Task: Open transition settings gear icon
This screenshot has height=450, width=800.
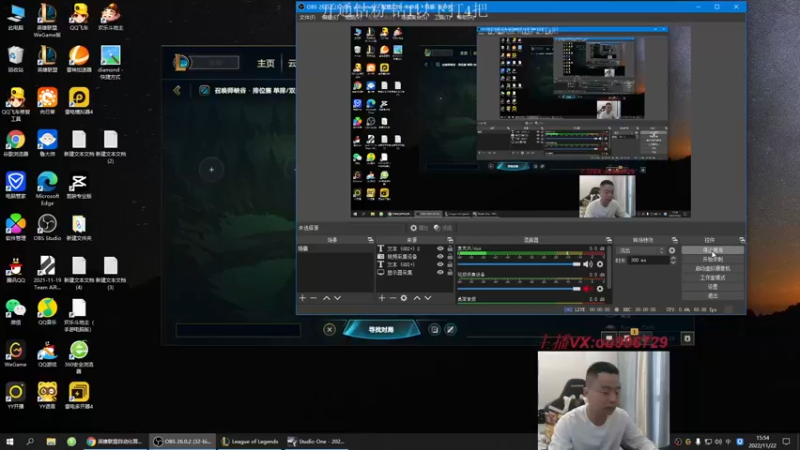Action: (x=672, y=251)
